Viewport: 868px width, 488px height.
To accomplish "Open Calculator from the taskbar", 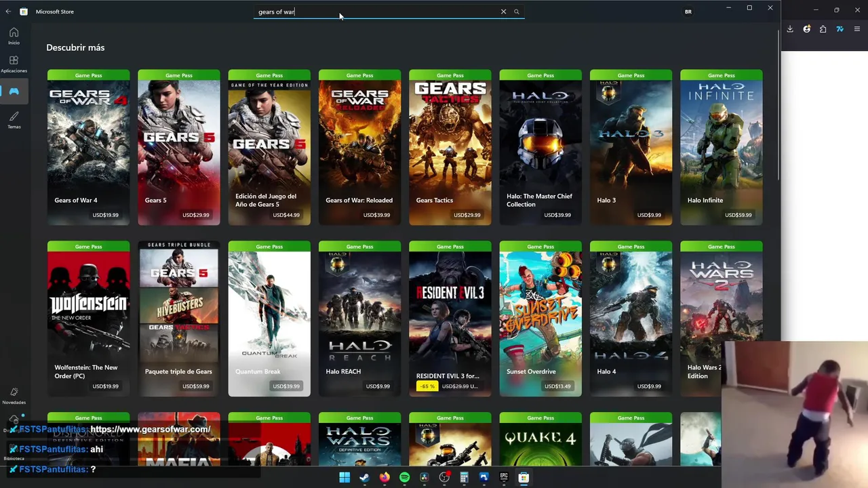I will tap(464, 478).
